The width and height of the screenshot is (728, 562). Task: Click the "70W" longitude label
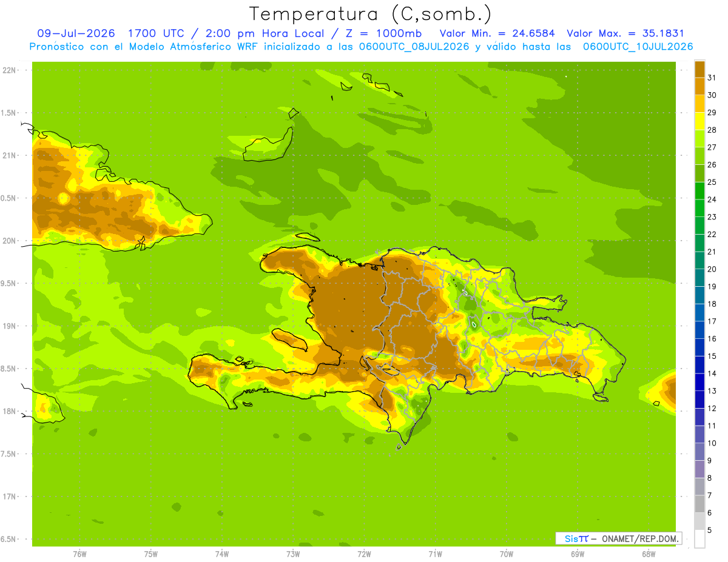click(507, 554)
